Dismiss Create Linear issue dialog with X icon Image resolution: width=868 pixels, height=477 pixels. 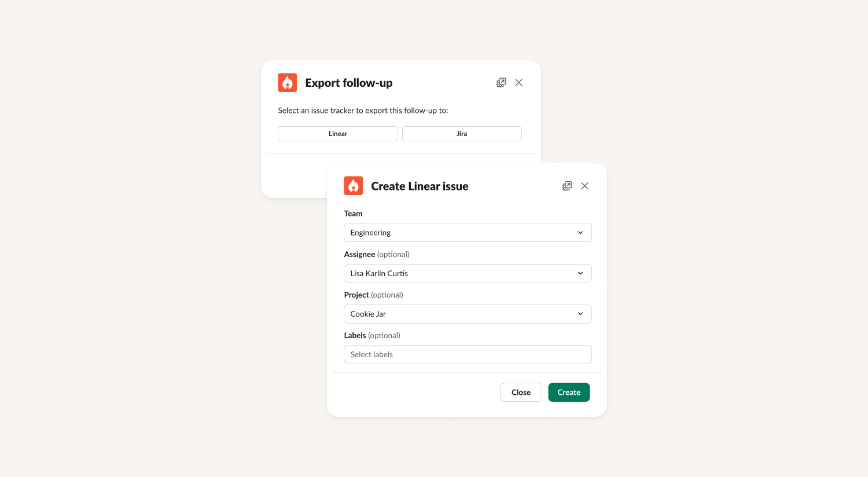(x=585, y=186)
